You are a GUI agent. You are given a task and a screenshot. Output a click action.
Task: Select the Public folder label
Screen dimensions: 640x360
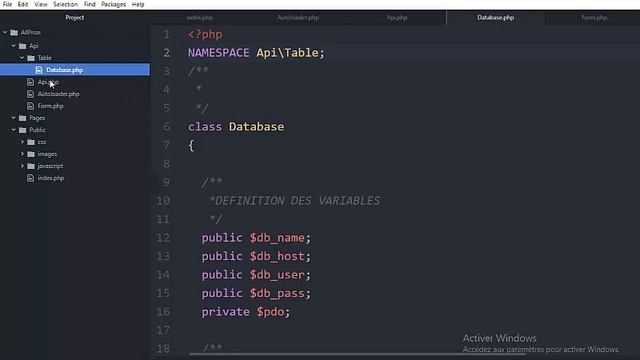tap(37, 130)
